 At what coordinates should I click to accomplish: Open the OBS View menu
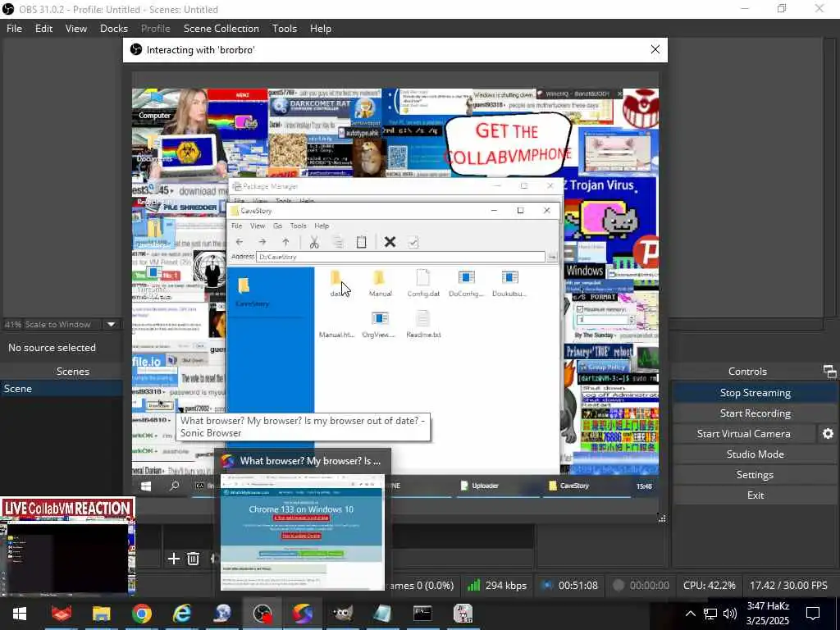click(x=76, y=29)
